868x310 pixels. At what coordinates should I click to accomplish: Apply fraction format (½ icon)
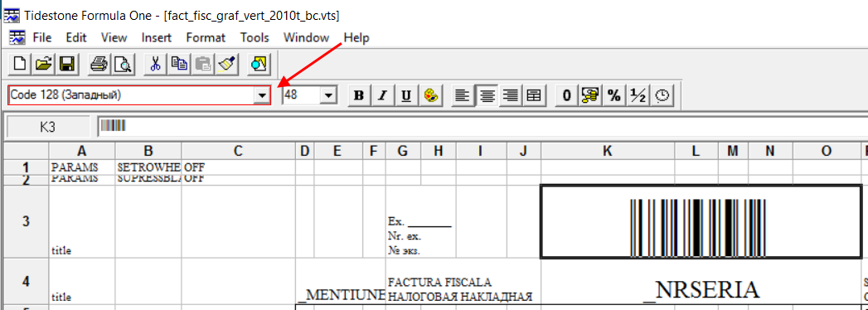click(x=638, y=96)
